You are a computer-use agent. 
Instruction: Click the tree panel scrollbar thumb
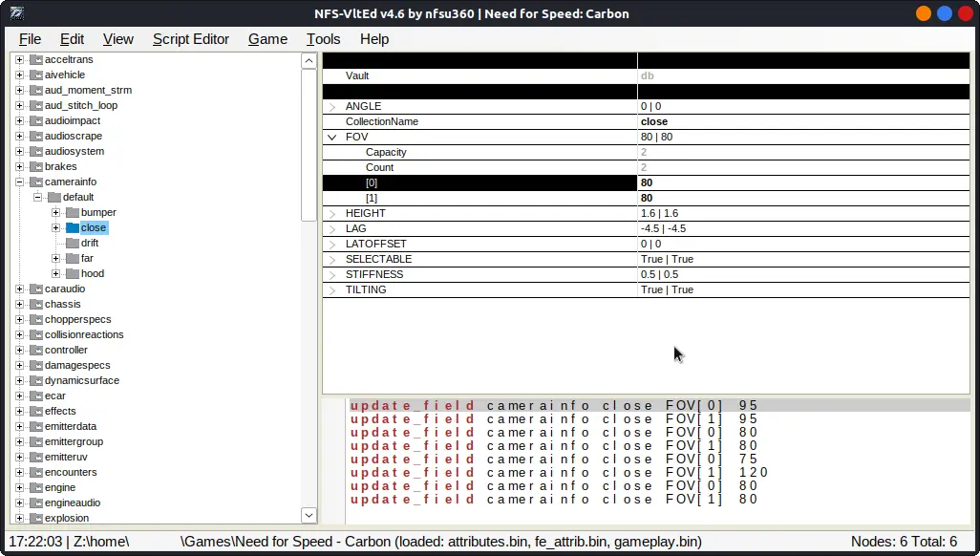309,145
